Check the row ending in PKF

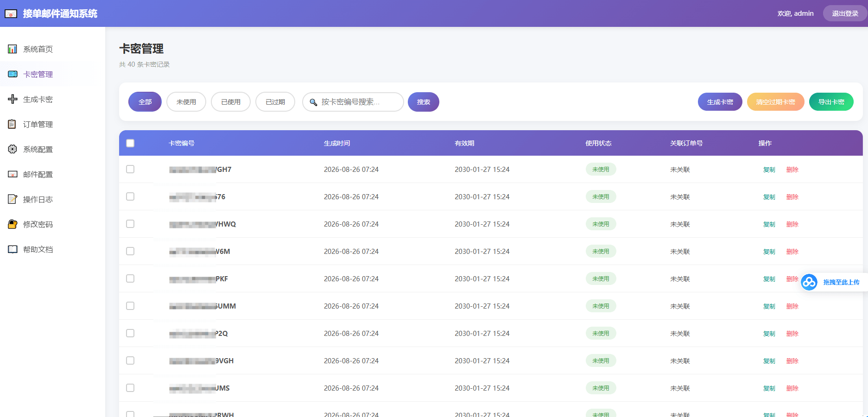tap(130, 278)
